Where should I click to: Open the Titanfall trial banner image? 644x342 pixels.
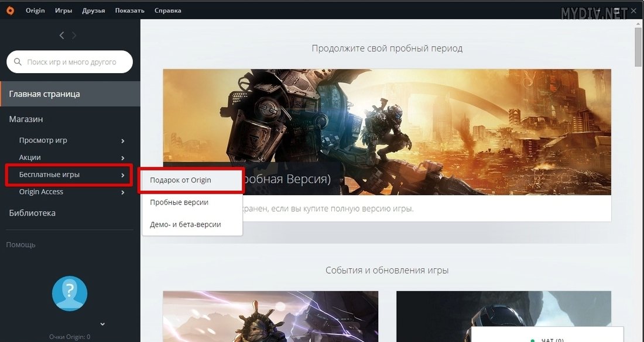[x=387, y=132]
